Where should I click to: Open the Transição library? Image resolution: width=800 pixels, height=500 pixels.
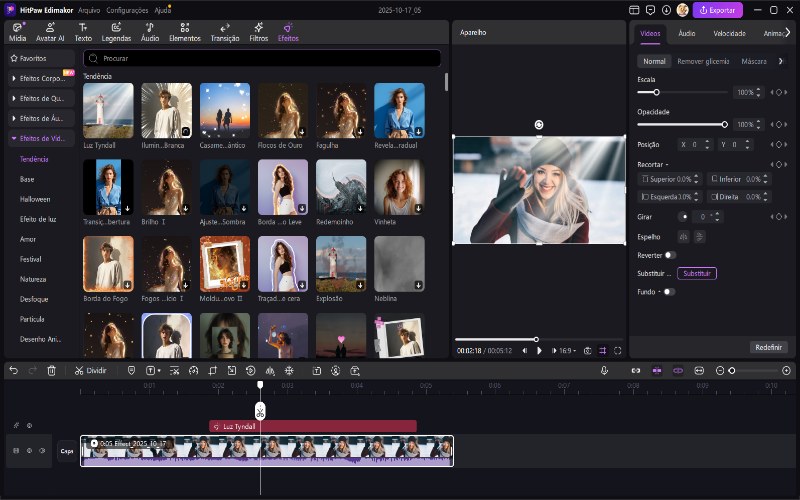point(225,32)
